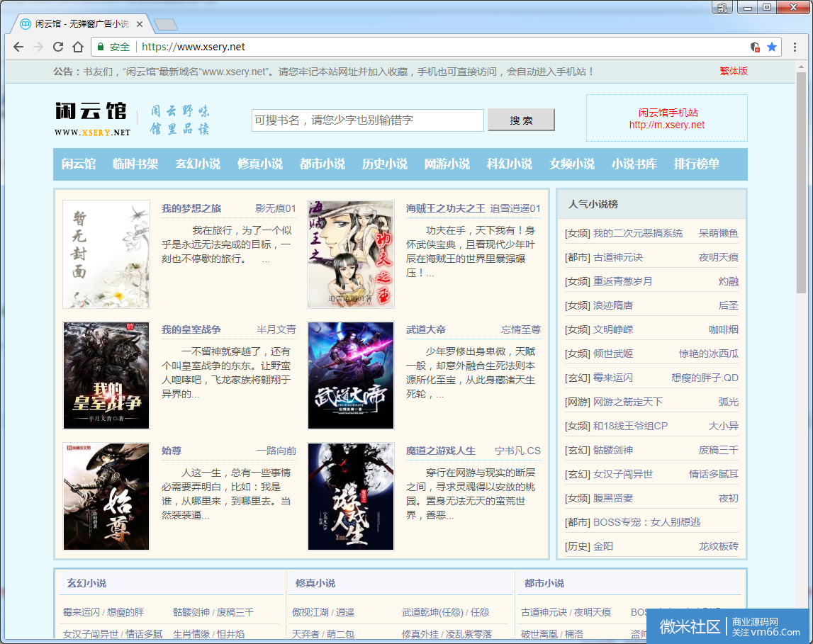Open the 魔道之游戏人生 title link

tap(441, 451)
